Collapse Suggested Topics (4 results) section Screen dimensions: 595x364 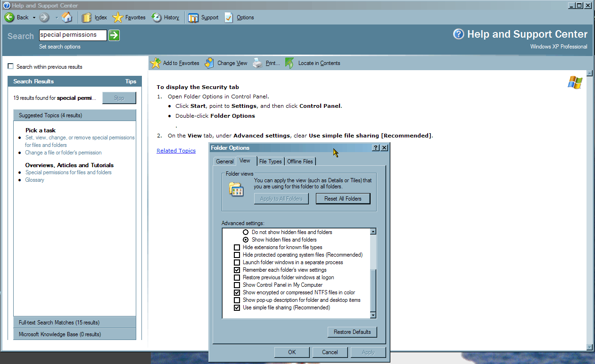[x=74, y=115]
